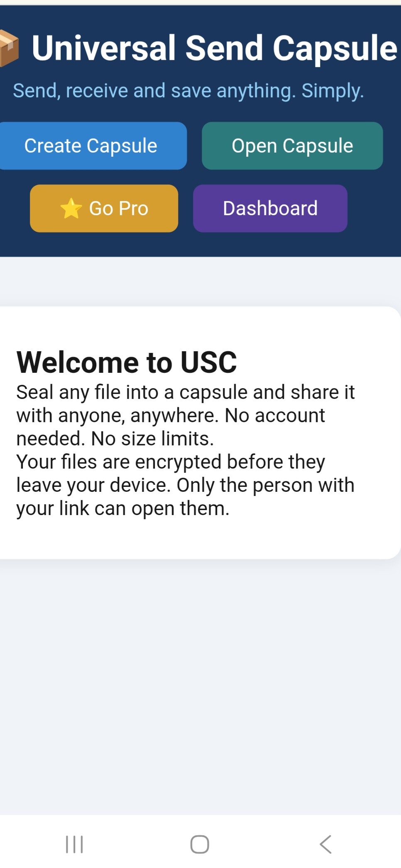Viewport: 401px width, 868px height.
Task: Click the blue tagline text
Action: [x=189, y=90]
